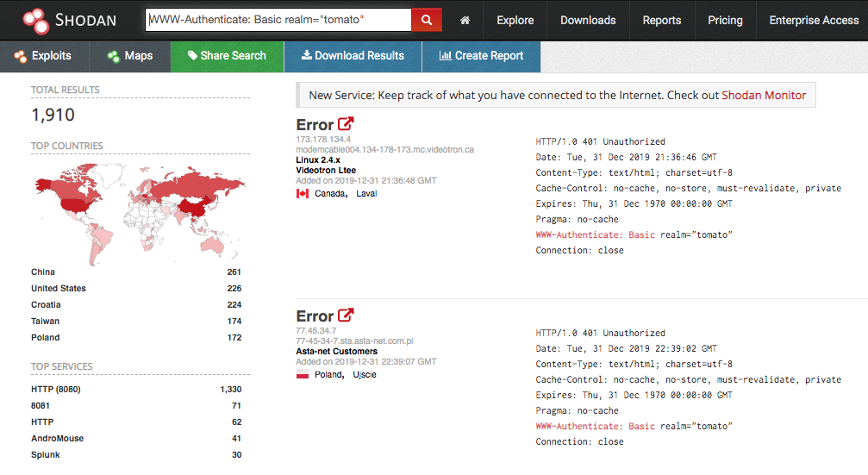This screenshot has width=868, height=475.
Task: Open the Reports menu item
Action: pyautogui.click(x=661, y=21)
